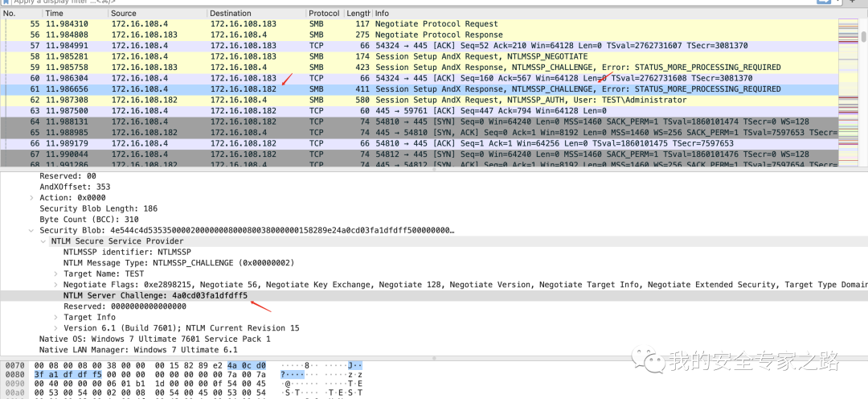Expand the Target Info node
Screen dimensions: 868x399
(x=56, y=318)
